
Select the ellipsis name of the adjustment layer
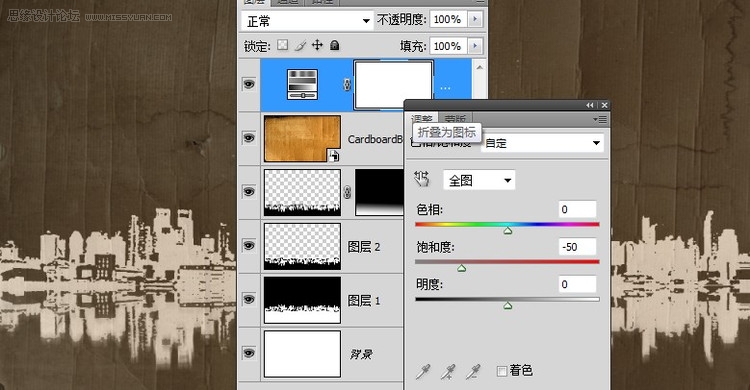(445, 88)
